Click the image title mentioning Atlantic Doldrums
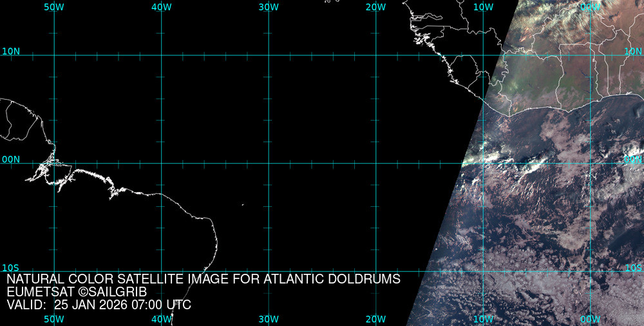 click(204, 280)
